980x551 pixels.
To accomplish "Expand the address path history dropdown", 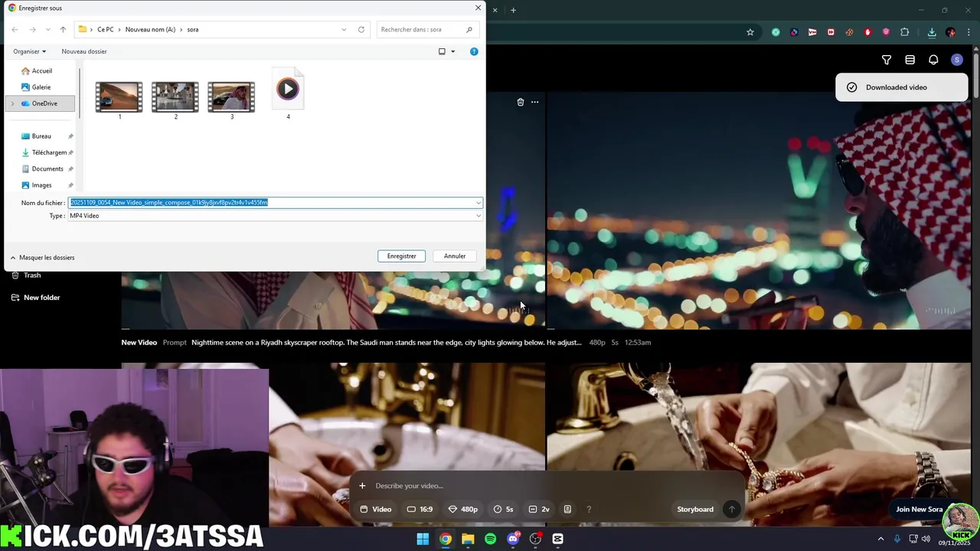I will 344,30.
